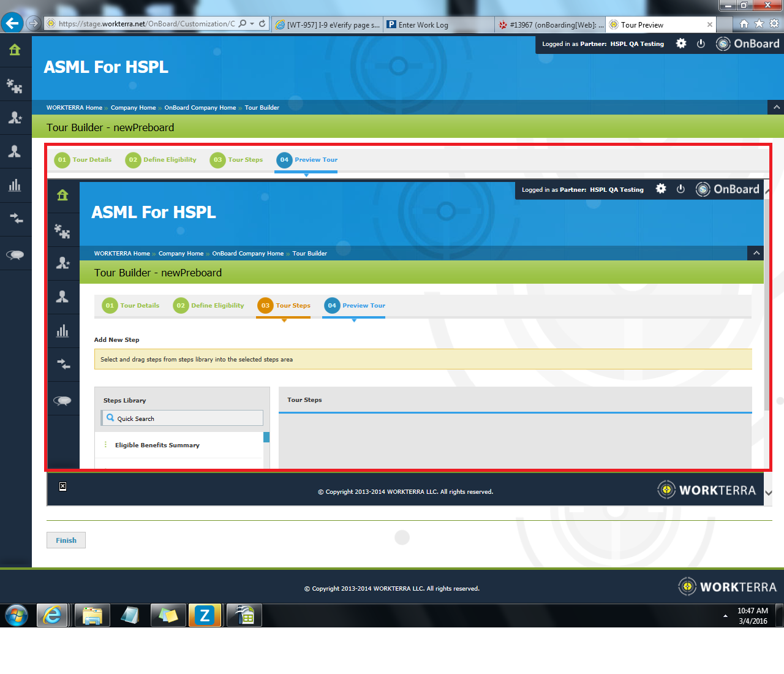
Task: Open Internet Explorer from the taskbar
Action: click(x=53, y=615)
